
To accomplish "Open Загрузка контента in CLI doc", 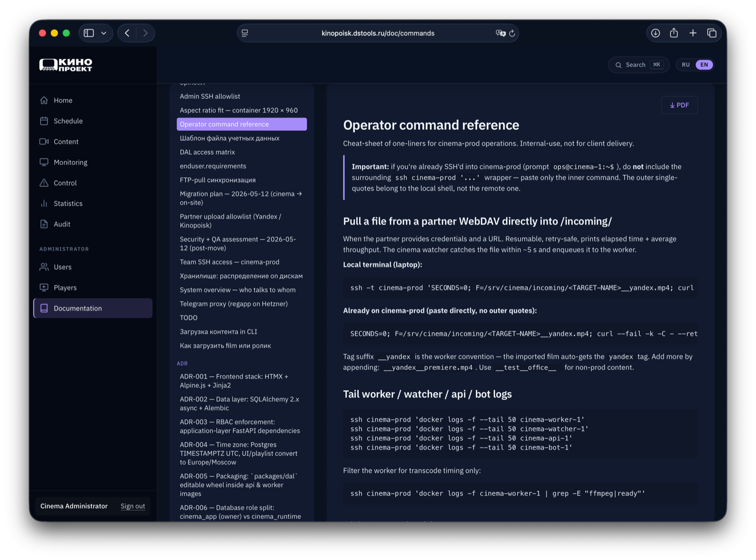I will (x=241, y=331).
